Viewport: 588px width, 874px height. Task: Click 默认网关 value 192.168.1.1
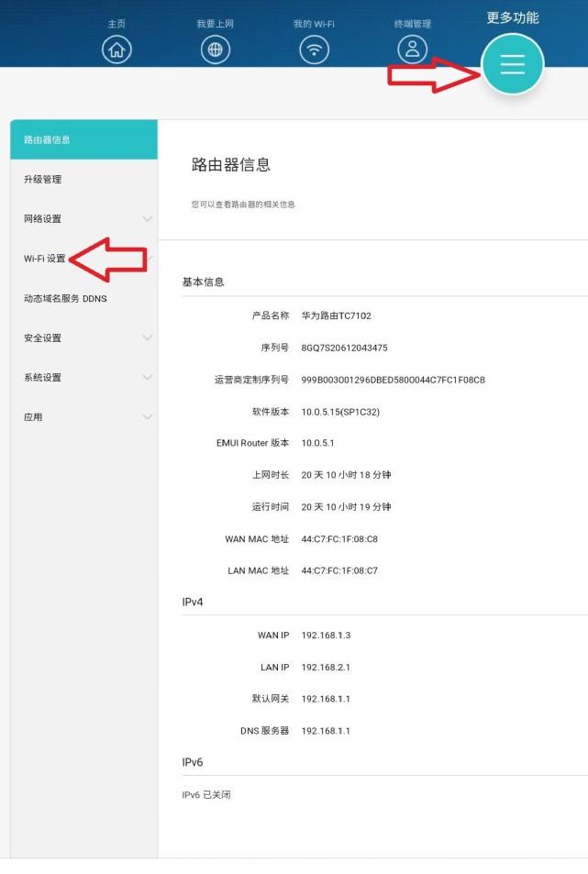326,699
